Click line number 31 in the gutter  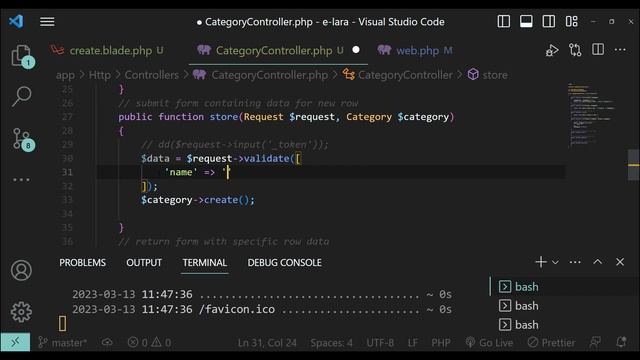pyautogui.click(x=67, y=172)
